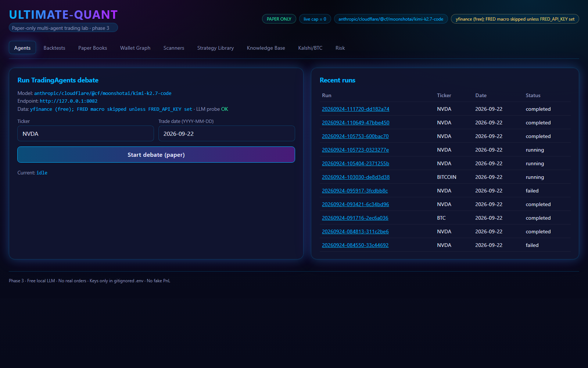Screen dimensions: 588x368
Task: Open the BITCOIN run 20260924-103030-de8d3d38
Action: (x=356, y=177)
